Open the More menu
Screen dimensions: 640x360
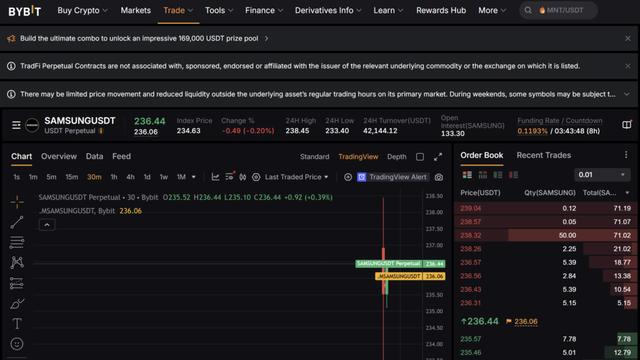point(492,11)
